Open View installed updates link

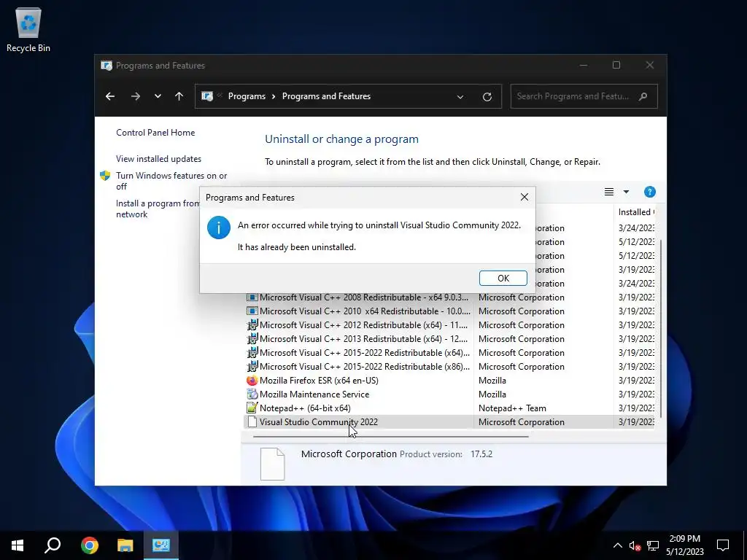[158, 159]
